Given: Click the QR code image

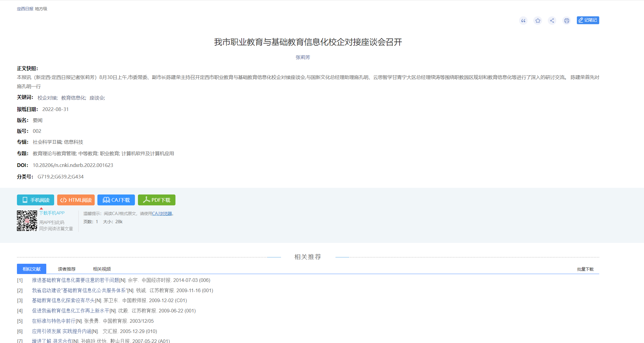Looking at the screenshot, I should pyautogui.click(x=27, y=221).
